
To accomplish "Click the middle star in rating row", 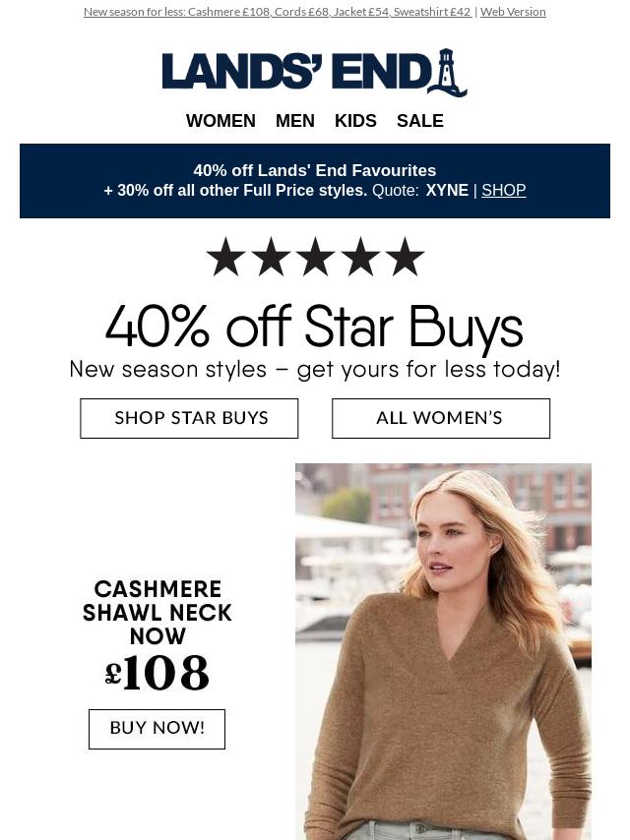I will 315,257.
